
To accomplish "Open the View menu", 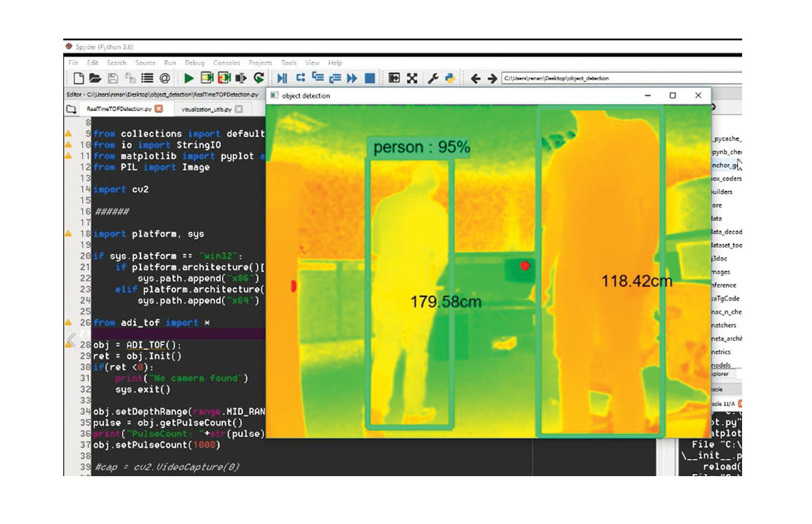I will (313, 63).
